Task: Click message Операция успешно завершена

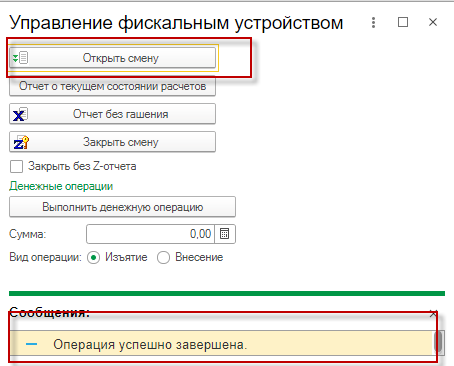Action: point(150,345)
